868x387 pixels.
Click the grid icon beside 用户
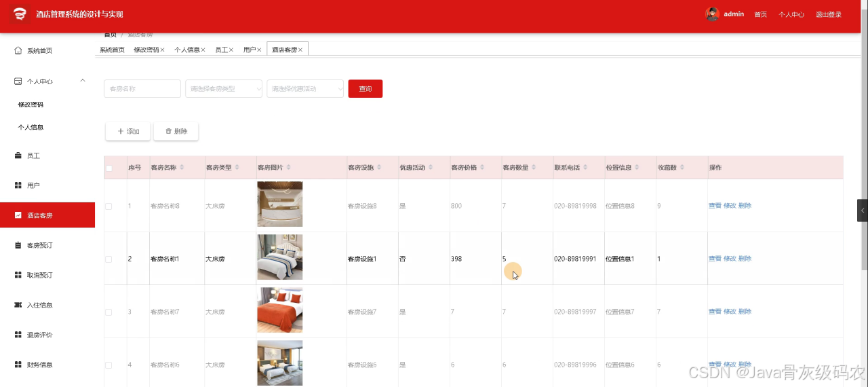point(18,185)
